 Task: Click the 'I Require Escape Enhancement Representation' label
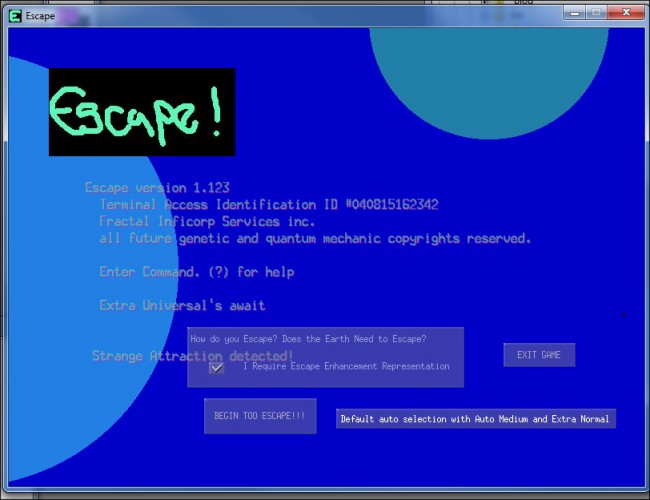tap(346, 367)
